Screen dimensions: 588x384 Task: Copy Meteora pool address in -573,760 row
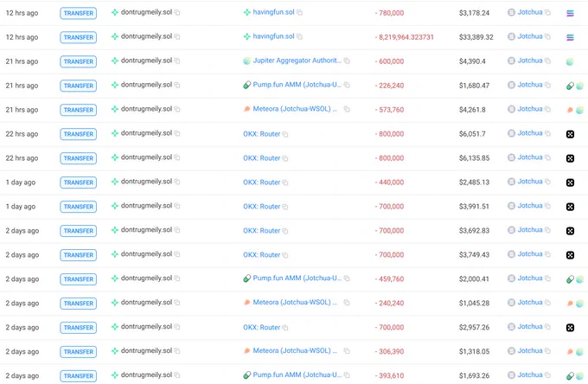[347, 110]
